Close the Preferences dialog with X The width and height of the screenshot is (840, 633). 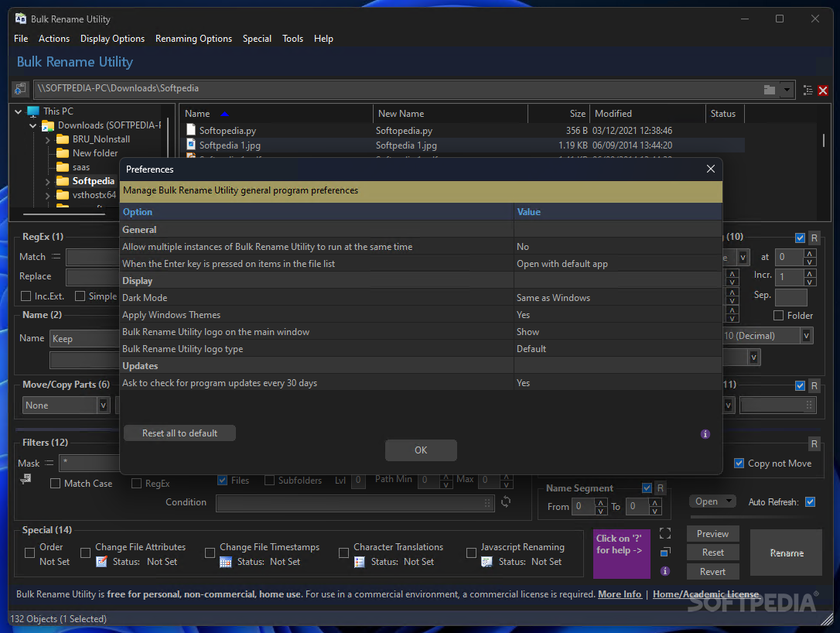(x=710, y=169)
